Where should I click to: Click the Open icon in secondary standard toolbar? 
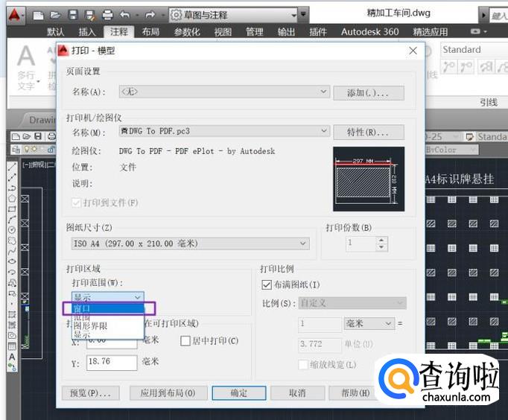tap(27, 136)
